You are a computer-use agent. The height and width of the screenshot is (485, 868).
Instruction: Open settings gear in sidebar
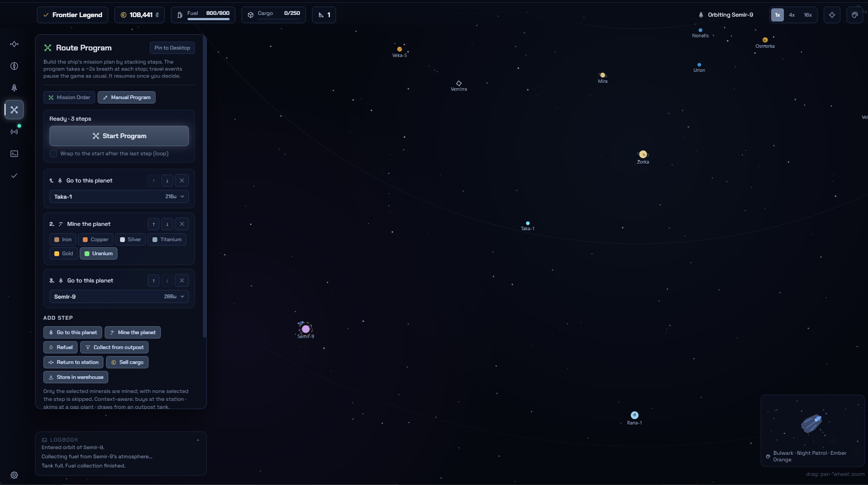click(x=14, y=475)
